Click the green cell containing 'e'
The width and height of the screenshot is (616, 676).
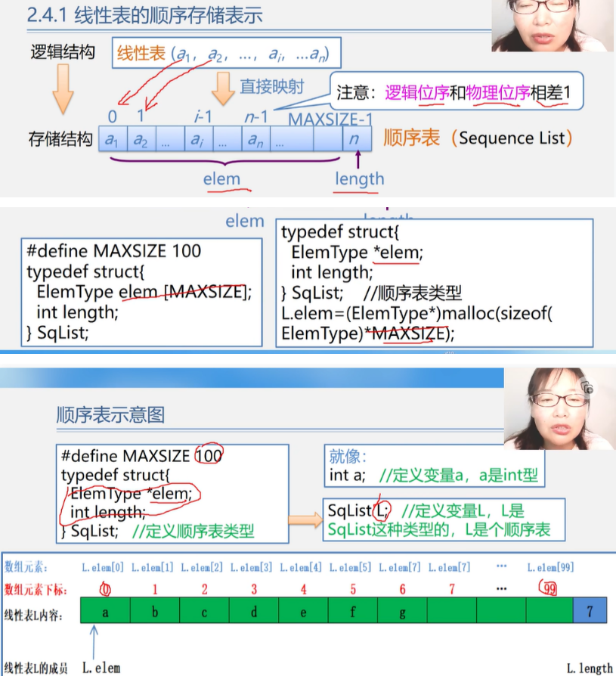304,610
